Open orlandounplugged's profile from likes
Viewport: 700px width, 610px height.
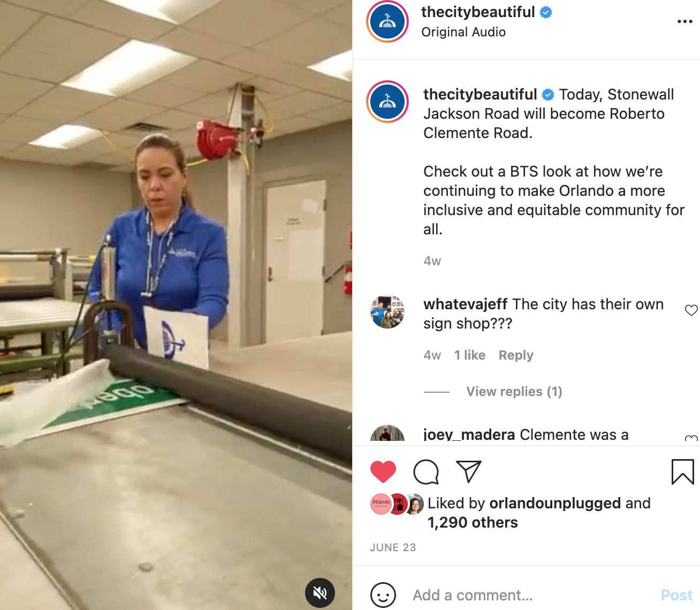(x=555, y=503)
